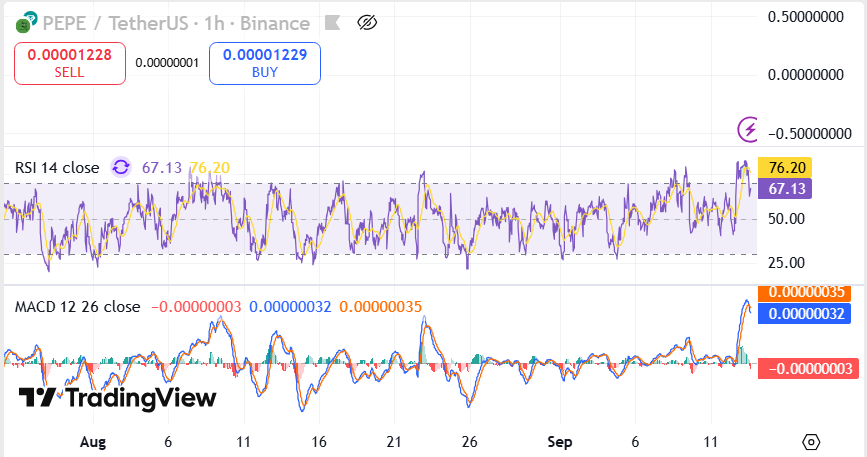Image resolution: width=867 pixels, height=457 pixels.
Task: Click the 0.50000000 price scale value
Action: coord(806,17)
